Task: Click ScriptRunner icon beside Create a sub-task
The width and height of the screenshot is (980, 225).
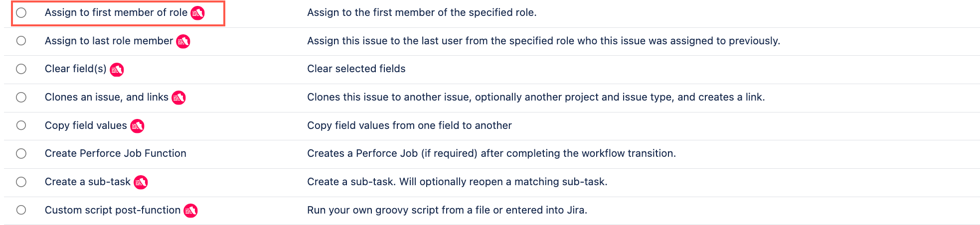Action: [x=141, y=182]
